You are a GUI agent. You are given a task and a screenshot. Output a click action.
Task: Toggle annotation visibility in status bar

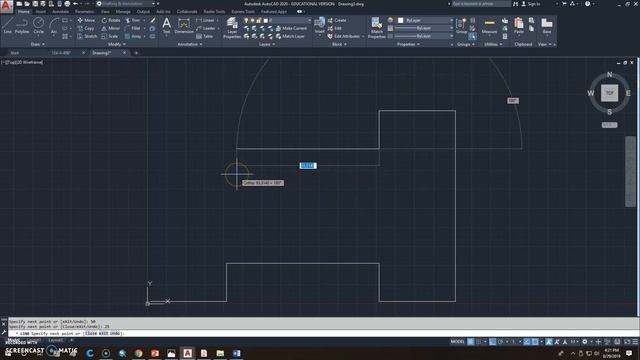click(549, 342)
